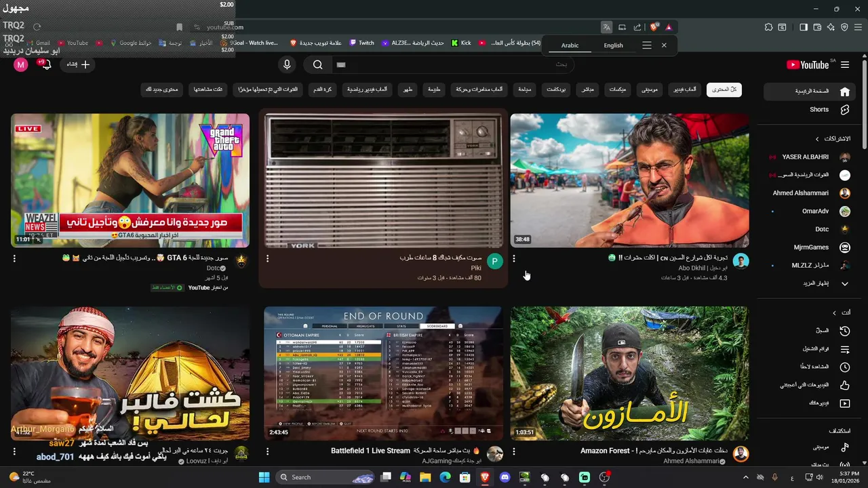Open the on-screen keyboard in search box
The height and width of the screenshot is (488, 868).
click(341, 64)
